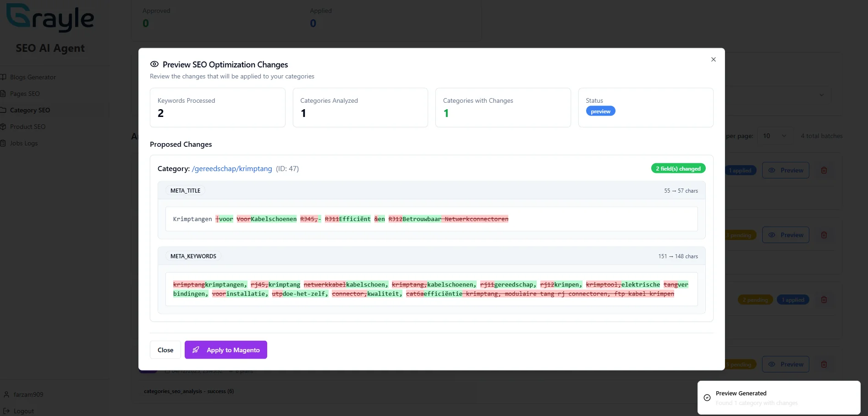The image size is (868, 416).
Task: Click the Apply to Magento button
Action: (225, 349)
